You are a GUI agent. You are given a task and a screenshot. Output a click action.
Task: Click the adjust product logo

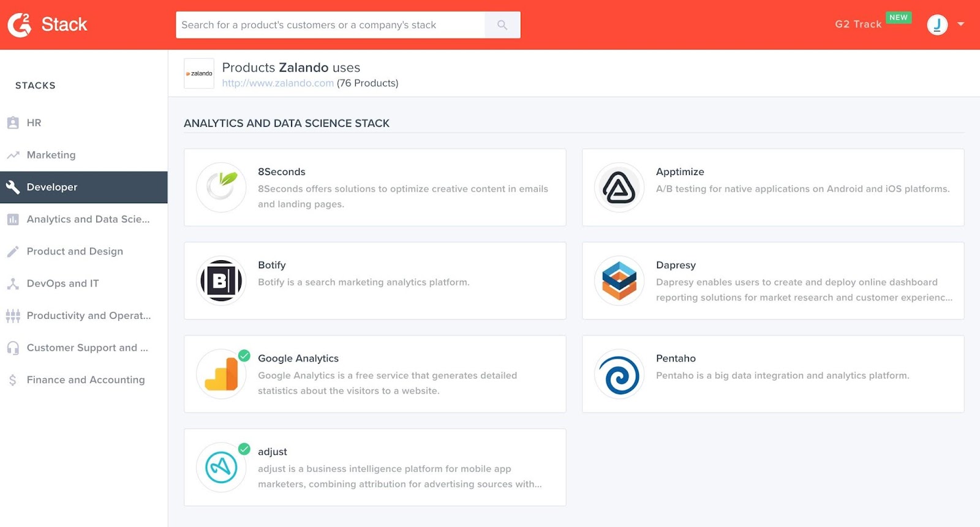point(221,467)
